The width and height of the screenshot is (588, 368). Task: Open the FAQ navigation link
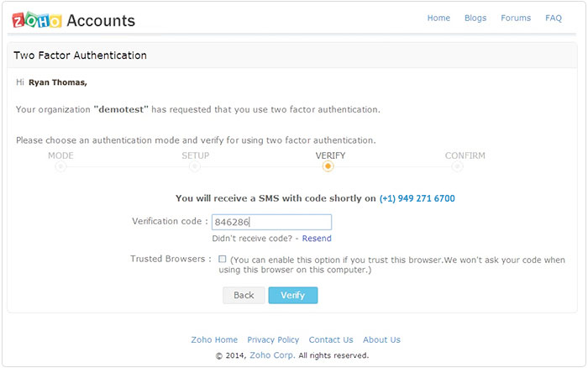pyautogui.click(x=554, y=18)
